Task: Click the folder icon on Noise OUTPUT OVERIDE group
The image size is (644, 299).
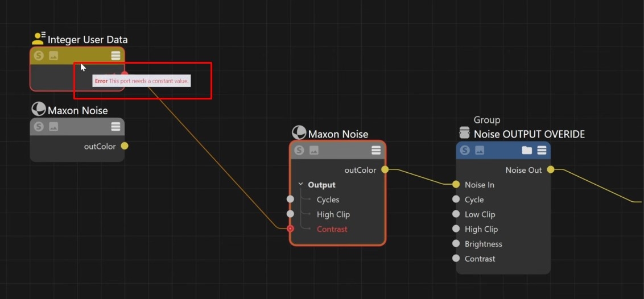Action: (x=527, y=151)
